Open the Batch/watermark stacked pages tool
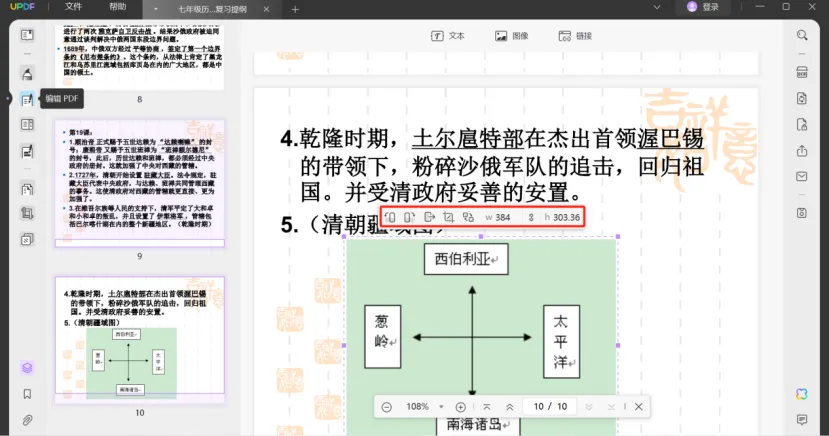This screenshot has height=436, width=829. (27, 239)
